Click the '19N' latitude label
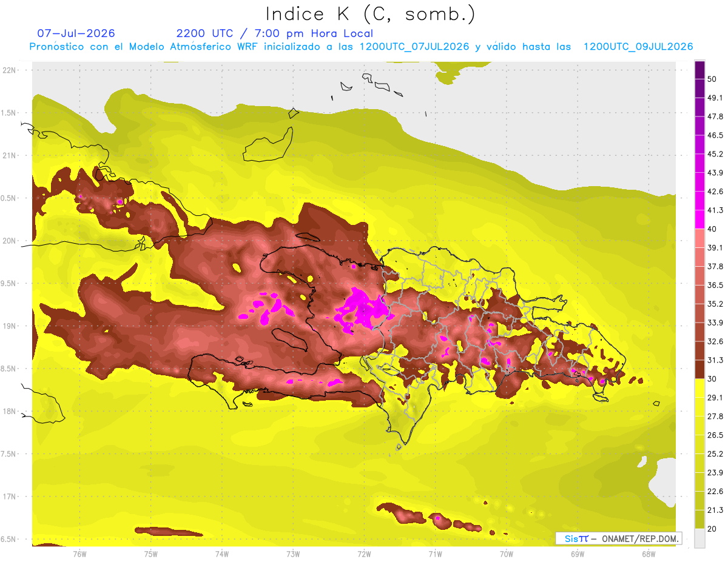Viewport: 728px width, 562px height. (10, 326)
